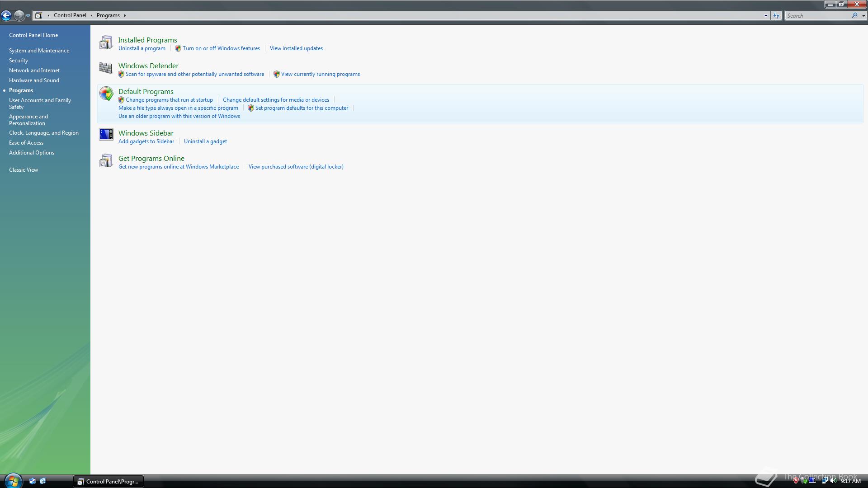Click the magnifier search icon

tap(854, 15)
